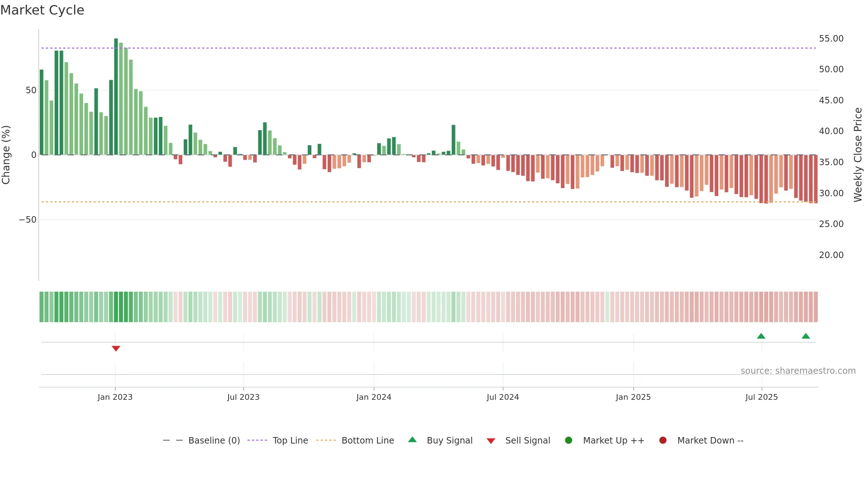Image resolution: width=868 pixels, height=488 pixels.
Task: Click the 50 tick on Change axis
Action: (31, 90)
